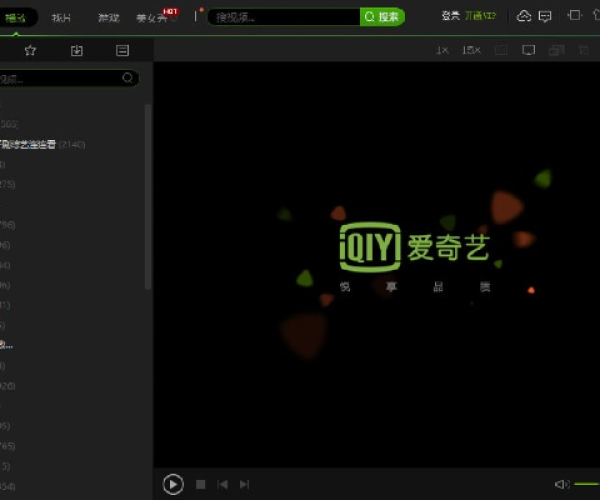Skip to the previous video
600x500 pixels.
tap(222, 484)
